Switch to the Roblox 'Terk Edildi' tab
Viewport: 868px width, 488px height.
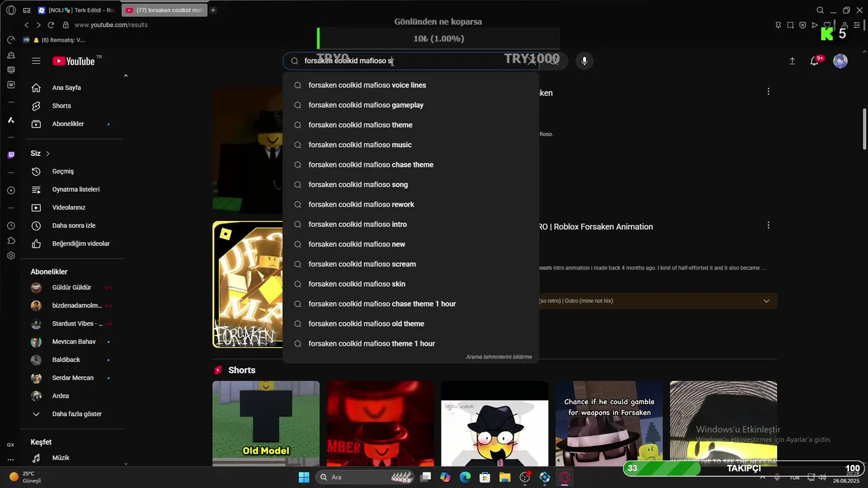pos(77,10)
